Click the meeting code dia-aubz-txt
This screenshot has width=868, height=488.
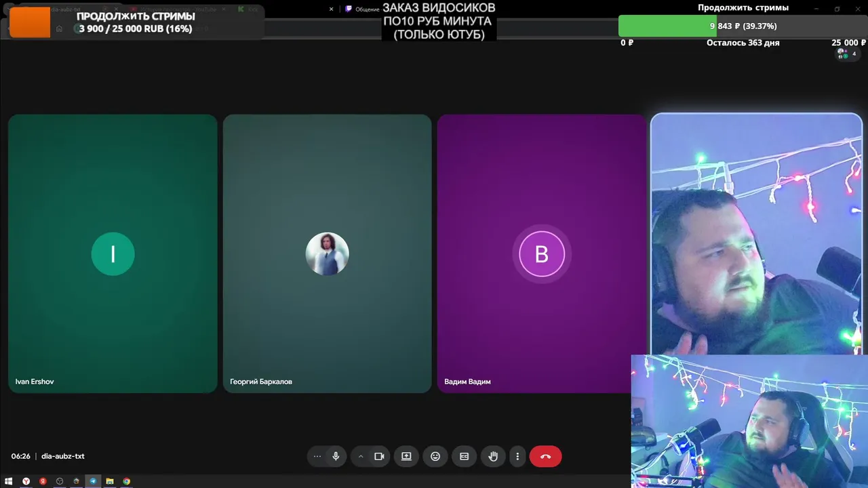(63, 456)
